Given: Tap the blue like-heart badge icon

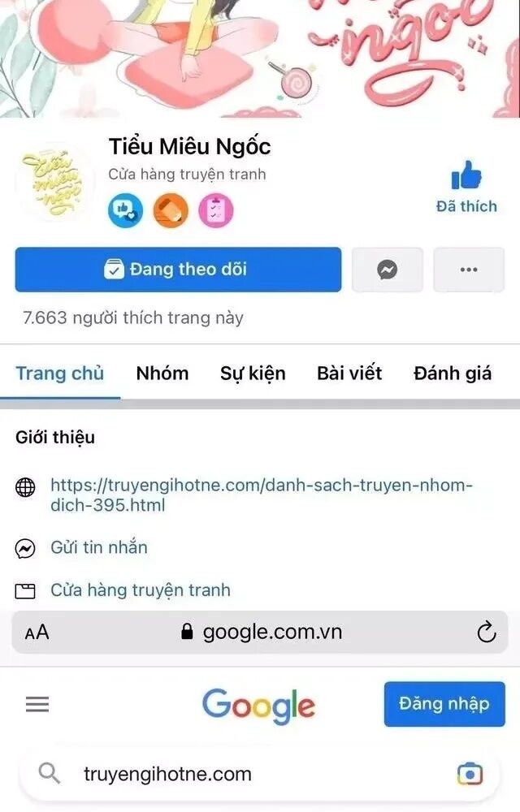Looking at the screenshot, I should click(125, 209).
